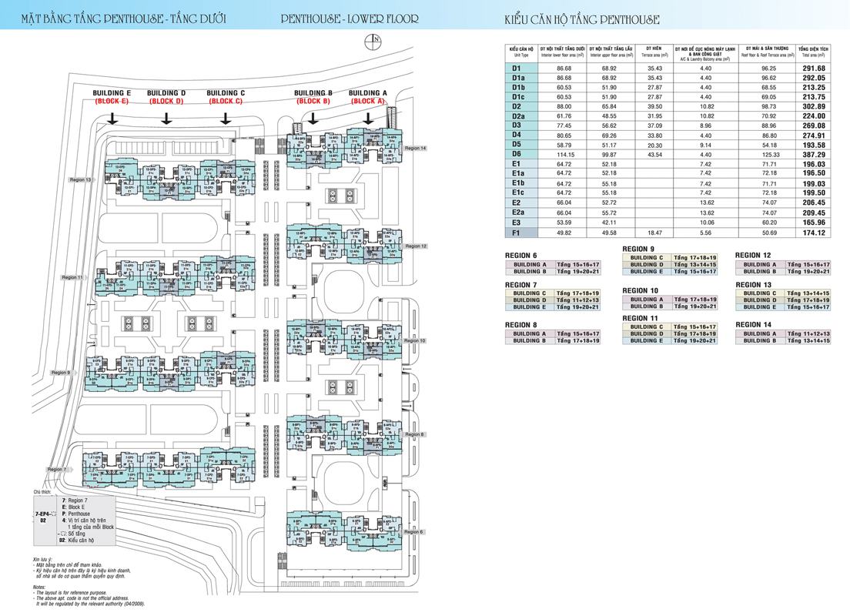Viewport: 850px width, 616px height.
Task: Click the F1 unit type row header
Action: pyautogui.click(x=517, y=232)
